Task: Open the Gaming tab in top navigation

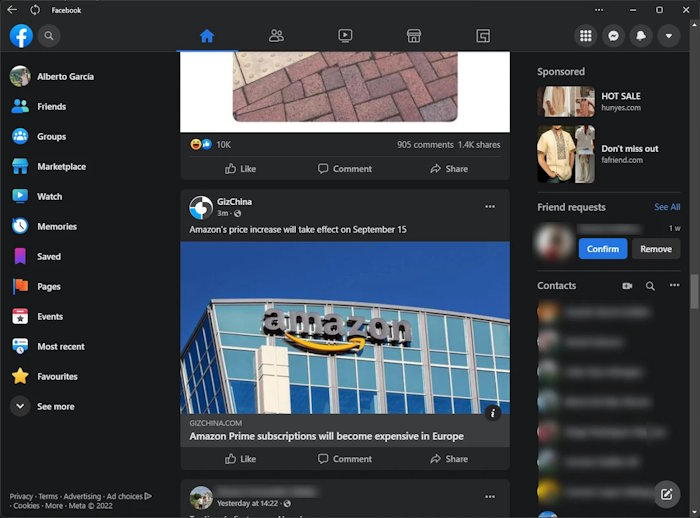Action: [x=483, y=36]
